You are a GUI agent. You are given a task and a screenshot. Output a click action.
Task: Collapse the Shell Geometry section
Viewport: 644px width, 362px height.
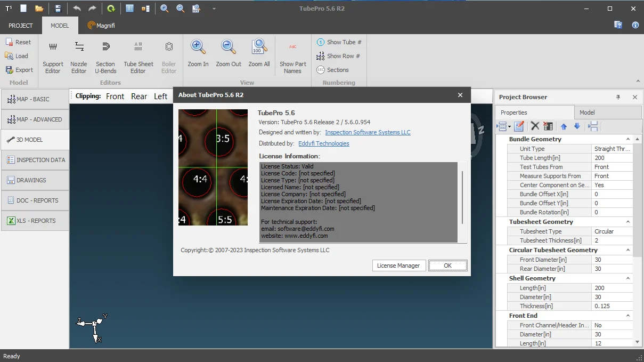point(628,278)
